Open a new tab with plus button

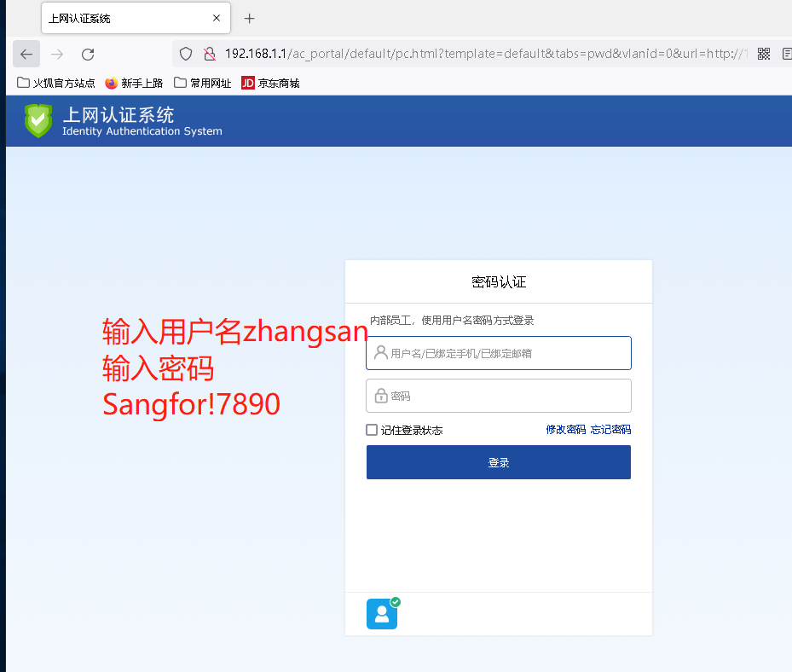coord(250,18)
